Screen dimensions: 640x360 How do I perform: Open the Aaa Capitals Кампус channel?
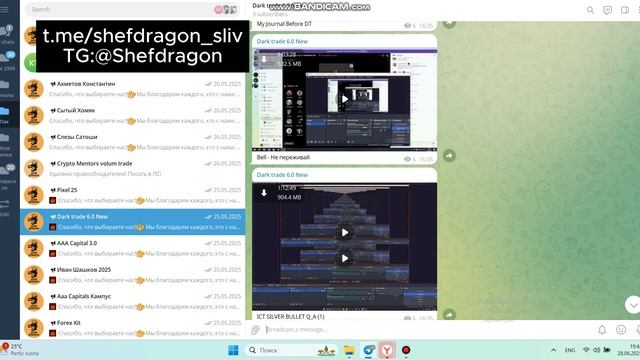[133, 301]
